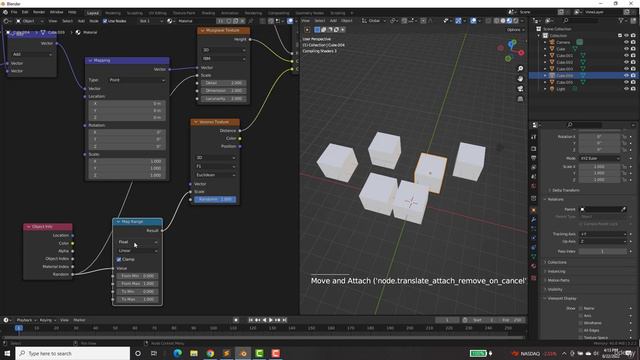This screenshot has height=360, width=640.
Task: Open the Object properties tab
Action: point(533,210)
